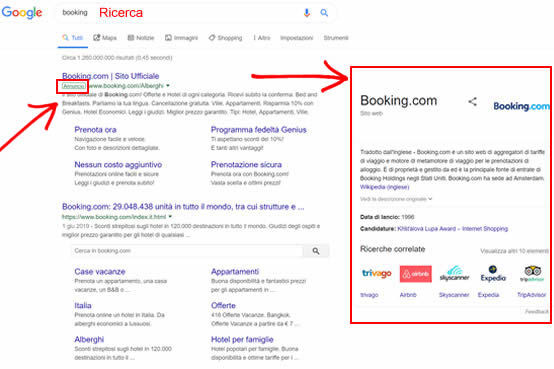The width and height of the screenshot is (554, 369).
Task: Open the trivago logo in related searches
Action: click(x=377, y=273)
